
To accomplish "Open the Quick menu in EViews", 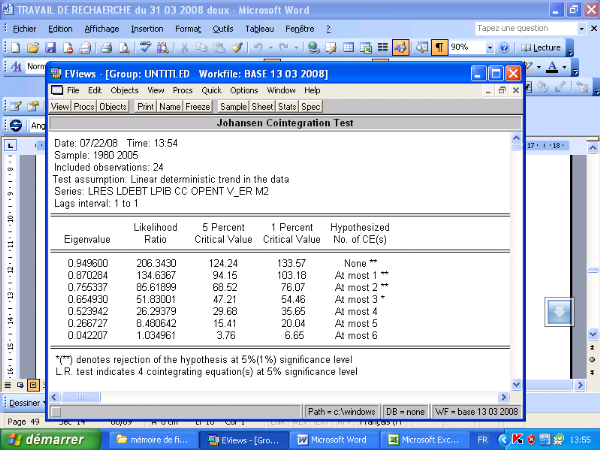I will pyautogui.click(x=213, y=90).
